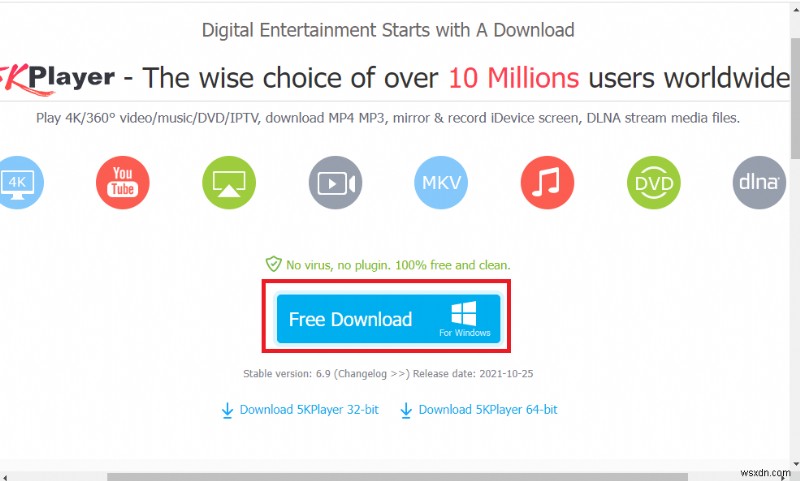Click the gray screen record camera icon
Screen dimensions: 800x481
[335, 183]
